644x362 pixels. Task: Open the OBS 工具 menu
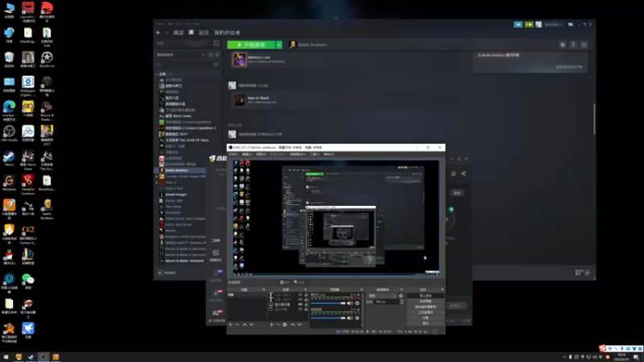pos(315,154)
